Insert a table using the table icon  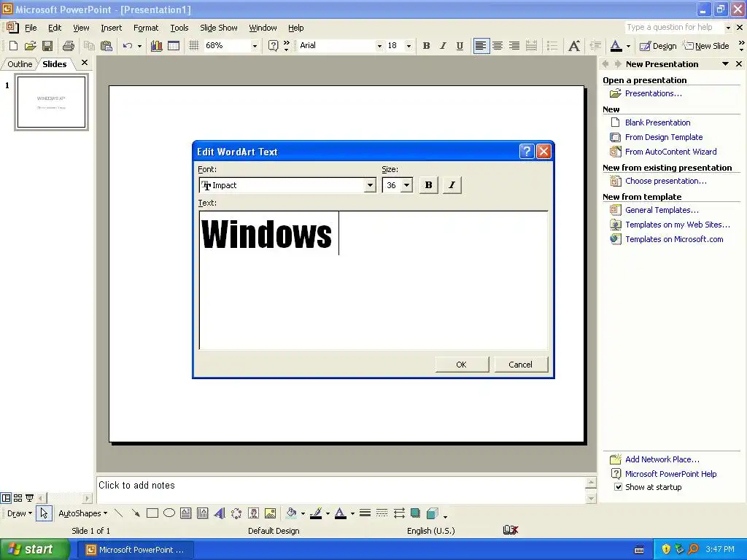coord(174,46)
